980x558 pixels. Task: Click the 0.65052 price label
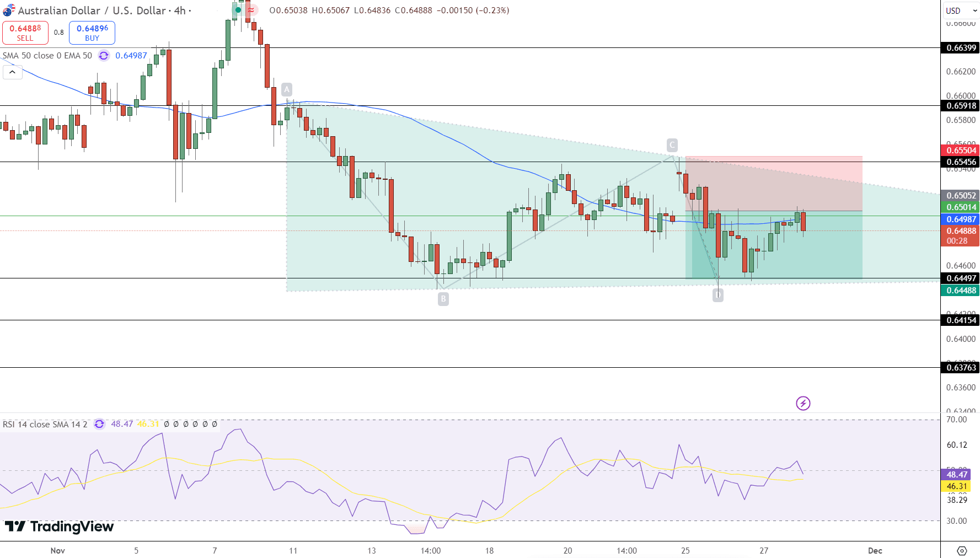click(x=960, y=196)
